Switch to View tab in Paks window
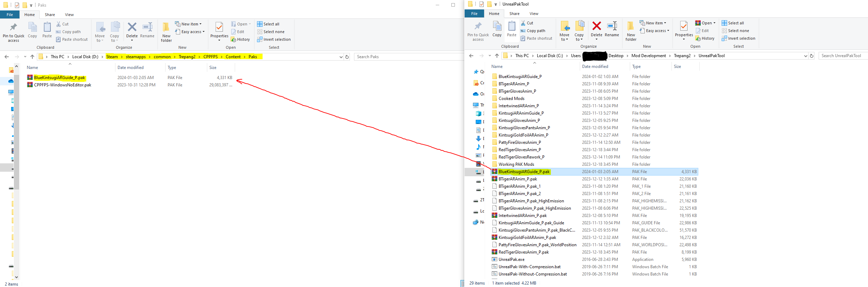868x287 pixels. point(69,15)
